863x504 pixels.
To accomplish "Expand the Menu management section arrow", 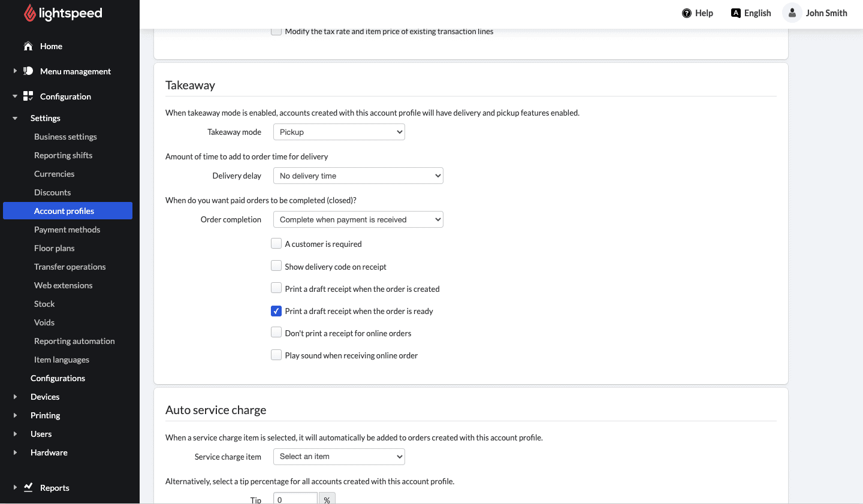I will pos(15,71).
